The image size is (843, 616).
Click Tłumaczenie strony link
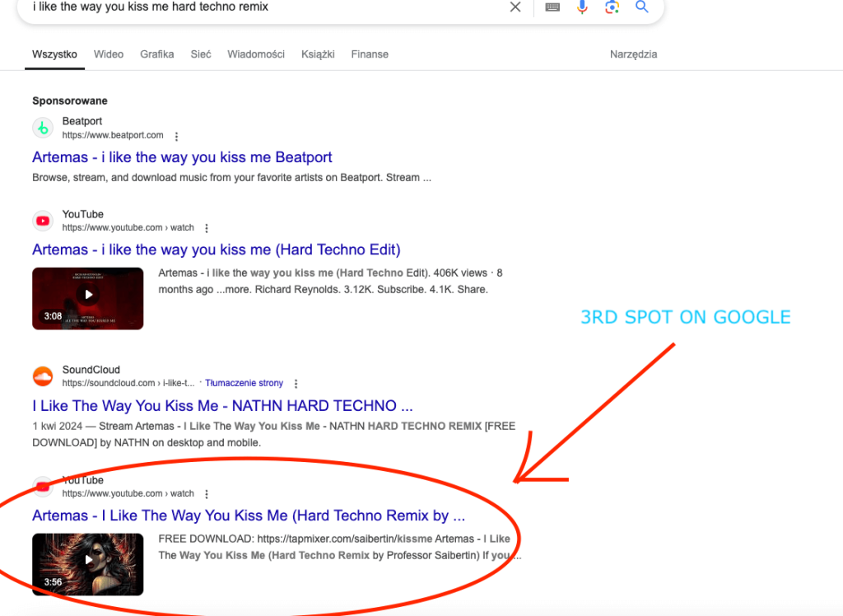coord(244,383)
